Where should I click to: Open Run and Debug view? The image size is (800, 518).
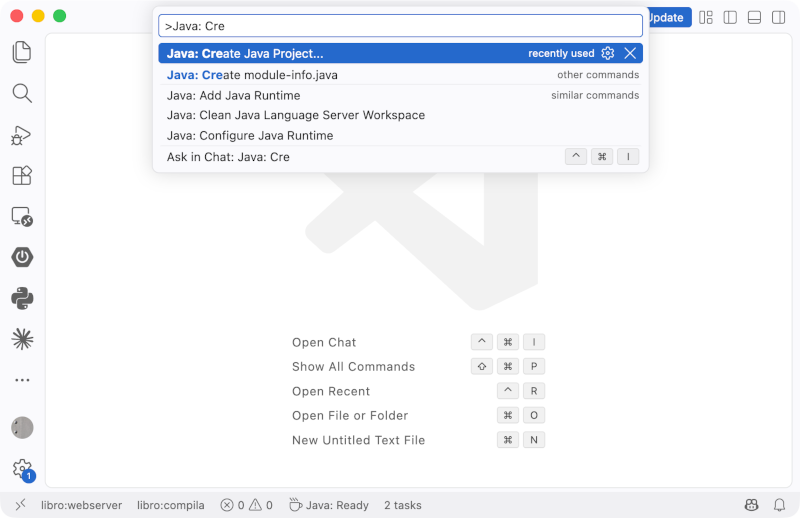pos(22,135)
